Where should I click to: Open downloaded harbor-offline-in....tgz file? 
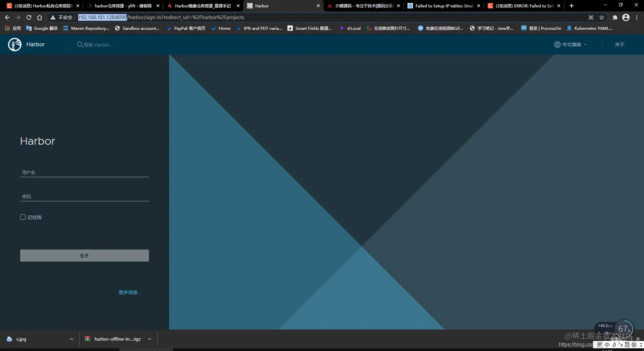tap(112, 339)
